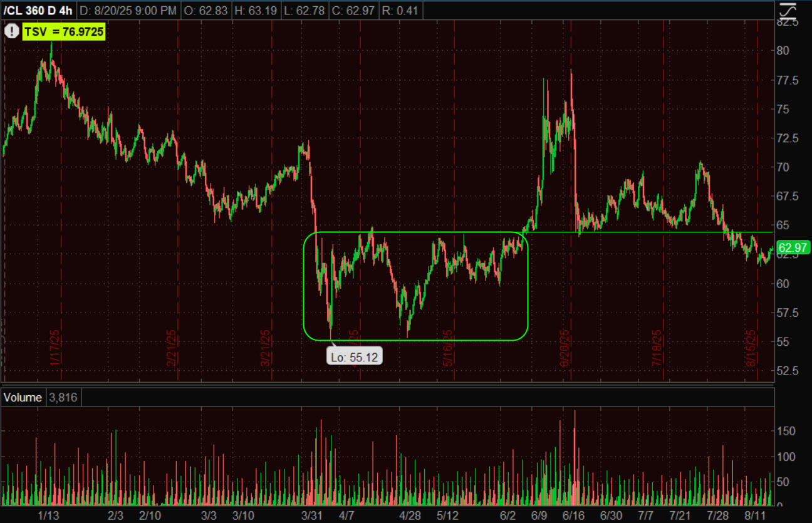The height and width of the screenshot is (523, 812).
Task: Select the TSV = 76.9725 study label
Action: pos(64,31)
